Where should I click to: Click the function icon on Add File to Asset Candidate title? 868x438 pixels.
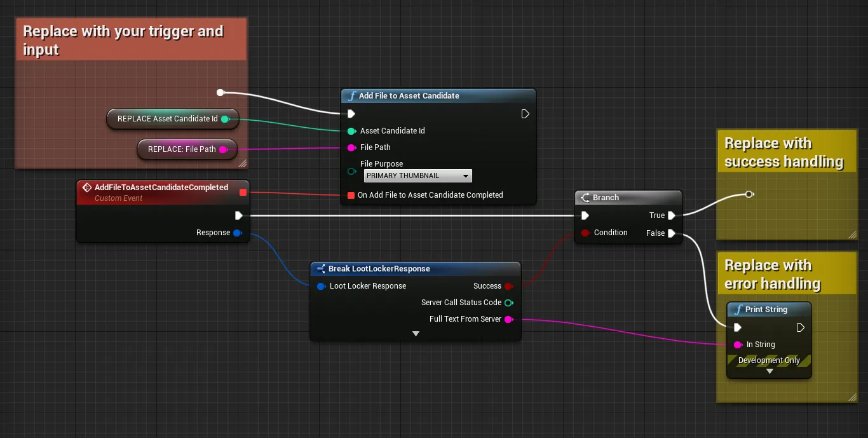pos(351,96)
